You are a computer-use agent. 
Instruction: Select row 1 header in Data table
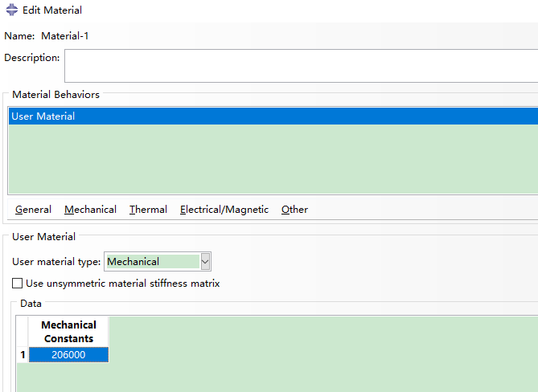pos(23,355)
